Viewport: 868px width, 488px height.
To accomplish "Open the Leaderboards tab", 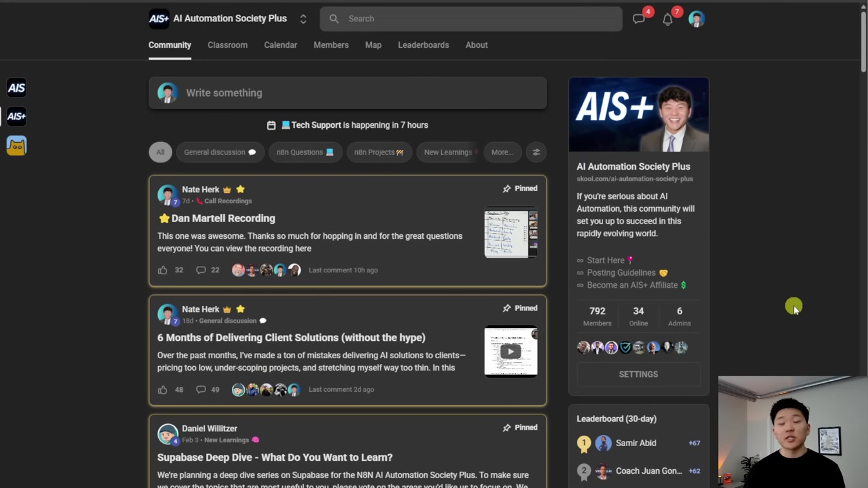I will click(x=424, y=45).
